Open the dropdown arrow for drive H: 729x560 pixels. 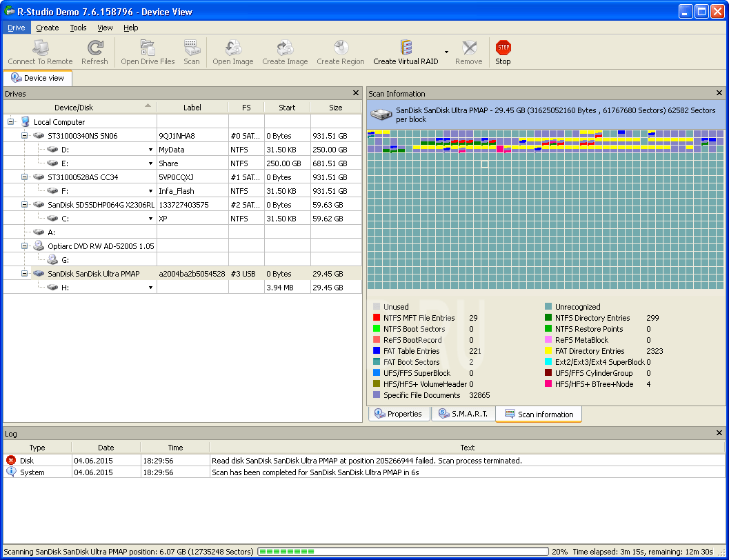pos(150,288)
